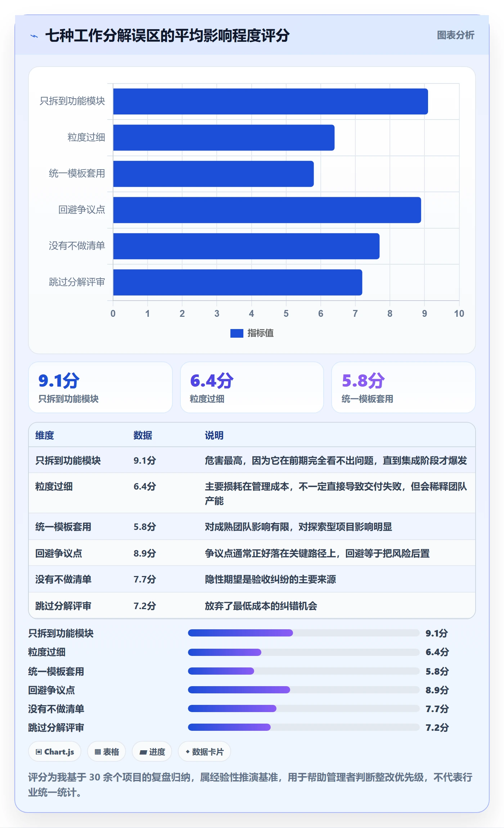Click the chart bar for 只拆到功能模块

click(270, 102)
